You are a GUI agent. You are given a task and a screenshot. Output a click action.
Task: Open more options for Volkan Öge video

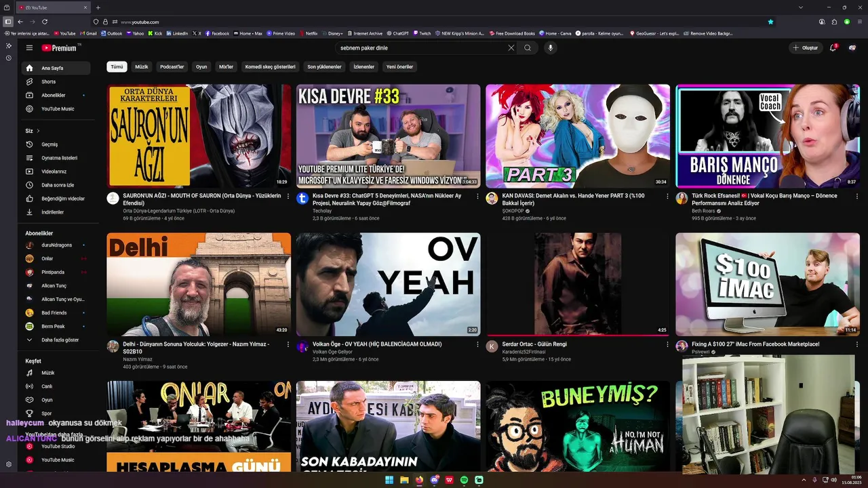pos(477,344)
